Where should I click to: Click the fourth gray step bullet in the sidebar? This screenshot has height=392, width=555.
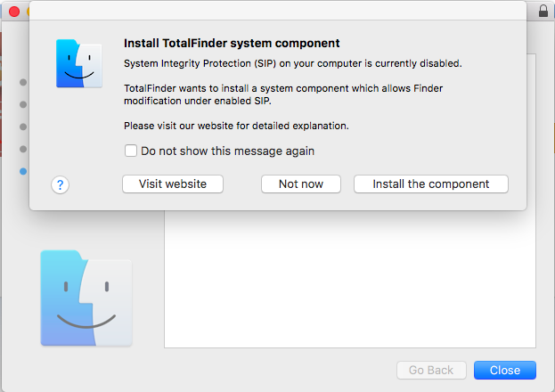(x=23, y=149)
